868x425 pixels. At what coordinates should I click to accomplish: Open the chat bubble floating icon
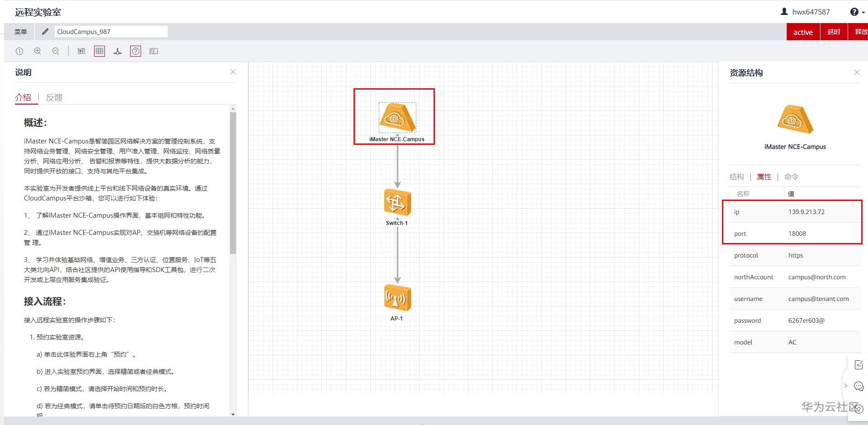click(x=859, y=386)
